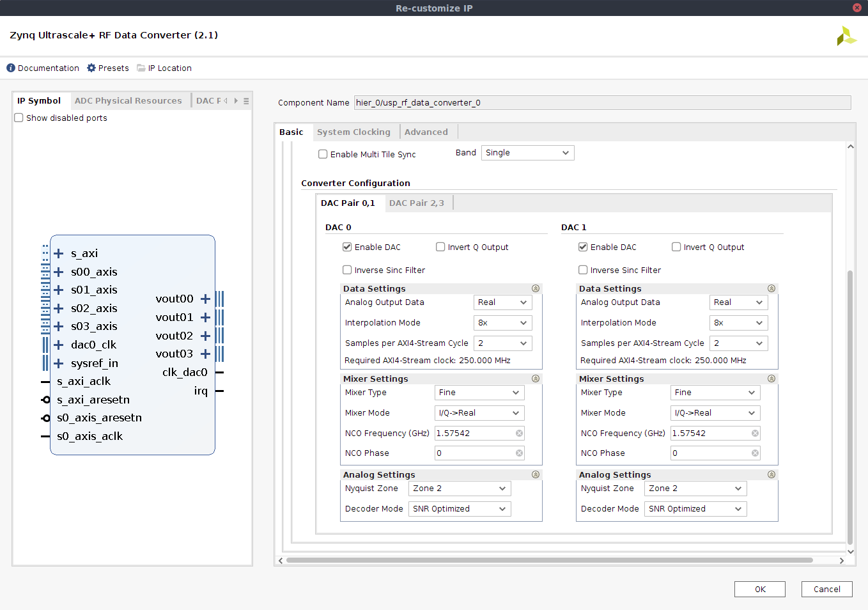The image size is (868, 610).
Task: Expand the s01_axis port plus icon
Action: (x=59, y=290)
